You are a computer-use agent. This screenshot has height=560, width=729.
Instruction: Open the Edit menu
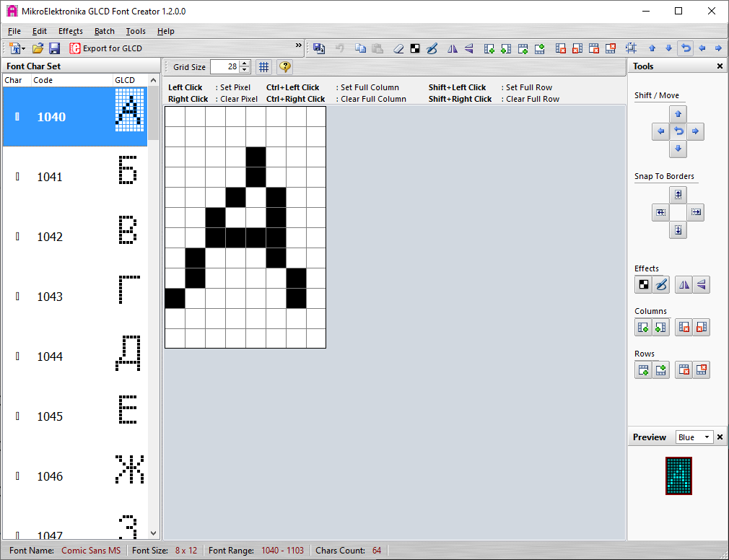pyautogui.click(x=40, y=31)
